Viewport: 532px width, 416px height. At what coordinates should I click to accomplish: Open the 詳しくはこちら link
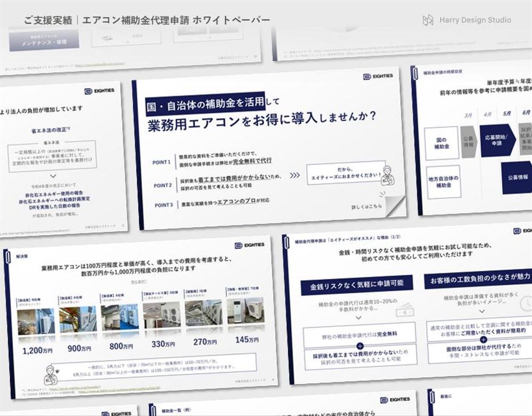[367, 206]
